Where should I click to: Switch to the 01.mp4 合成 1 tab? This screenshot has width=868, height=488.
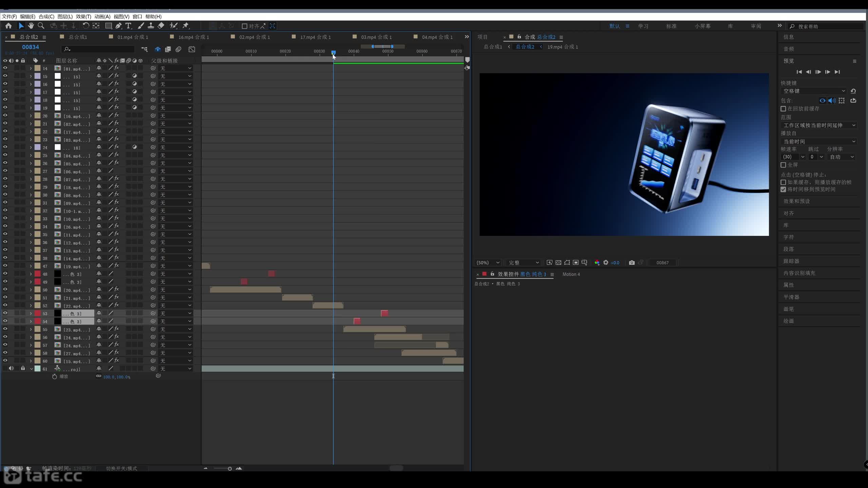(x=133, y=37)
